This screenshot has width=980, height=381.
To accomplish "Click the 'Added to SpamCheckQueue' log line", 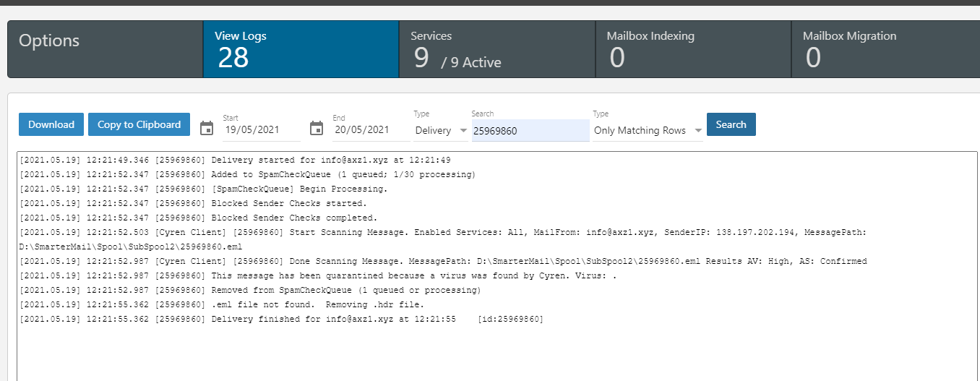I will 247,174.
